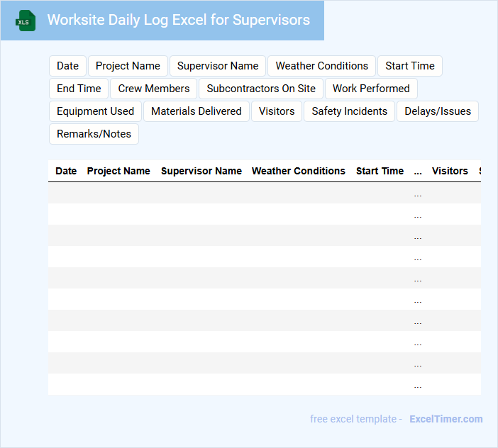Click the Weather Conditions column header
This screenshot has width=498, height=448.
point(299,171)
